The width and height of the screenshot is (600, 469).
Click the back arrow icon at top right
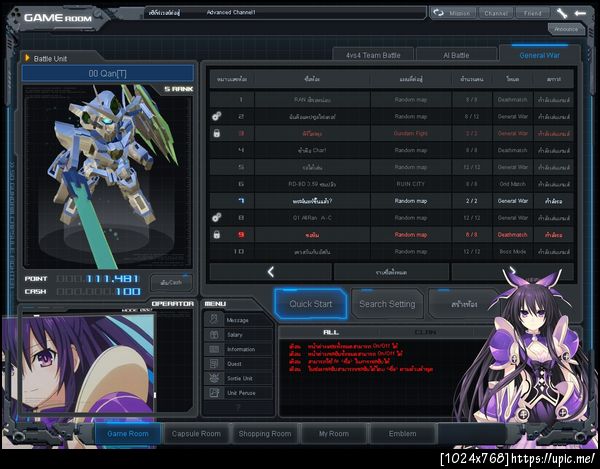(x=580, y=13)
